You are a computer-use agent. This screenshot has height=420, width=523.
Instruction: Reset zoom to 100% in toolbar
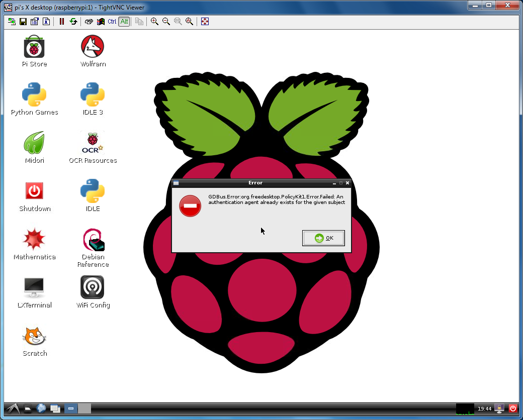(x=178, y=22)
